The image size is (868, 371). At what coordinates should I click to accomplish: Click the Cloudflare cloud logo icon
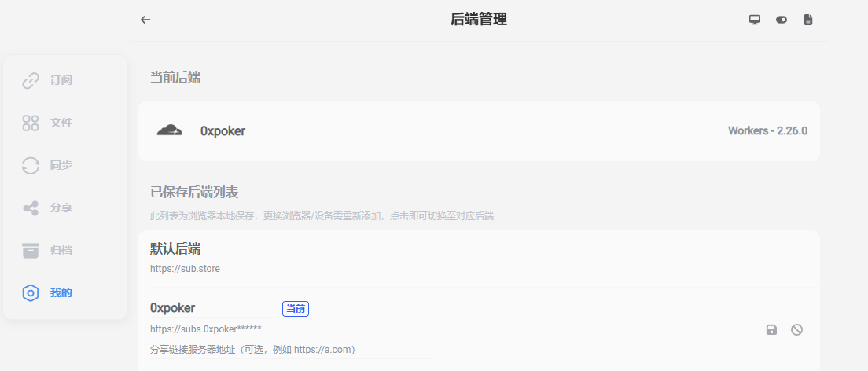[x=169, y=130]
